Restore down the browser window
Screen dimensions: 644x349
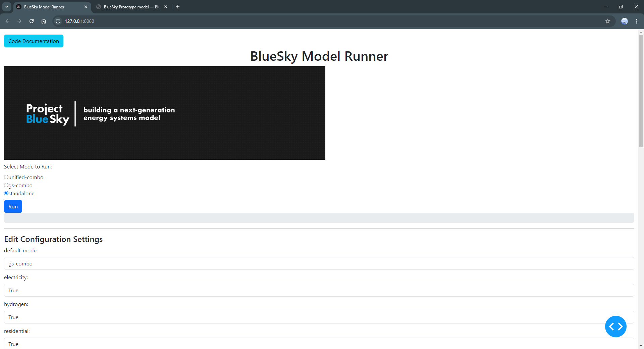[x=621, y=7]
